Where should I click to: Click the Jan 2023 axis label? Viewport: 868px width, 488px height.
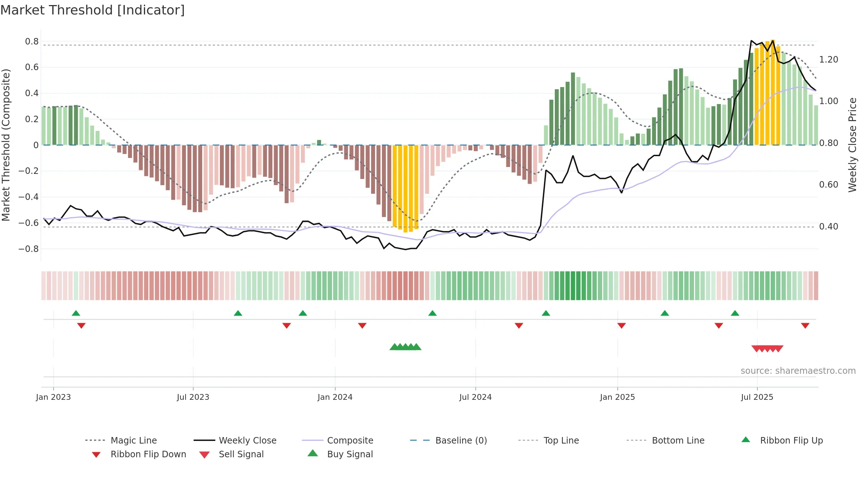[x=54, y=397]
